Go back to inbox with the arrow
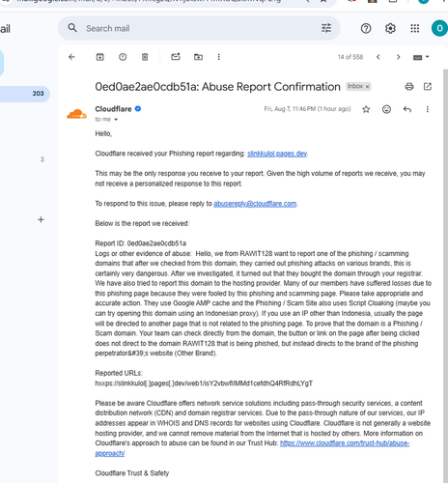 [x=71, y=57]
